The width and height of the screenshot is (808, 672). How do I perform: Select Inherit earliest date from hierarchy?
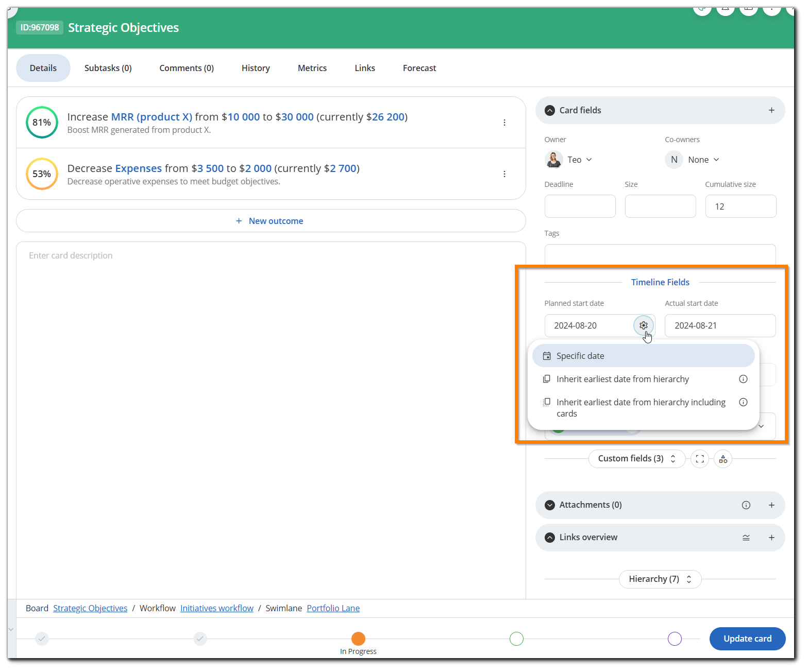click(x=644, y=379)
